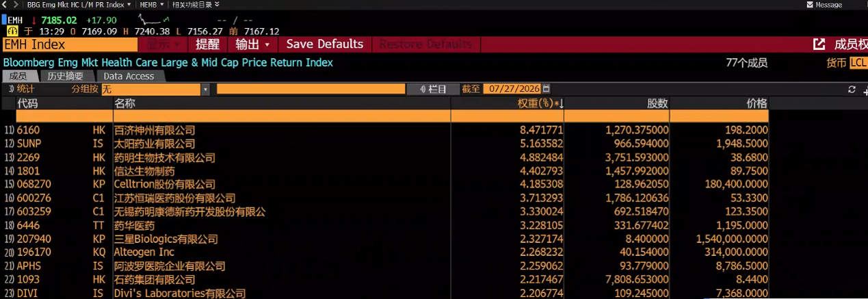Select row 068270 KP Celltrion股份有限公司
Image resolution: width=868 pixels, height=299 pixels.
(385, 185)
